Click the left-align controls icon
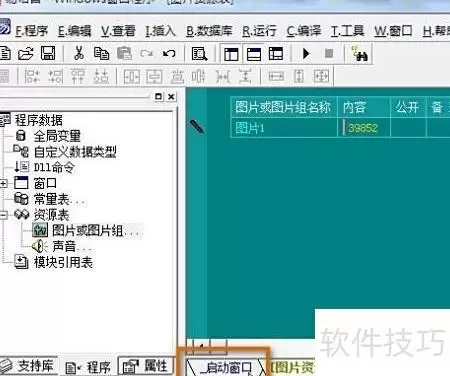The width and height of the screenshot is (450, 376). click(32, 76)
